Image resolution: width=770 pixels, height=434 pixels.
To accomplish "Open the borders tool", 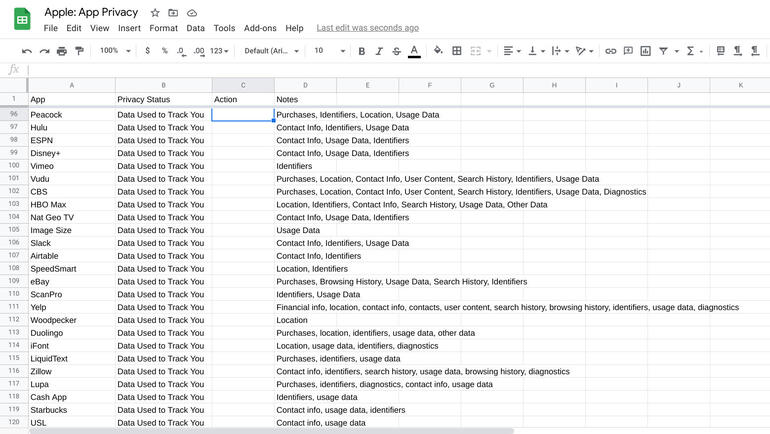I will coord(457,51).
